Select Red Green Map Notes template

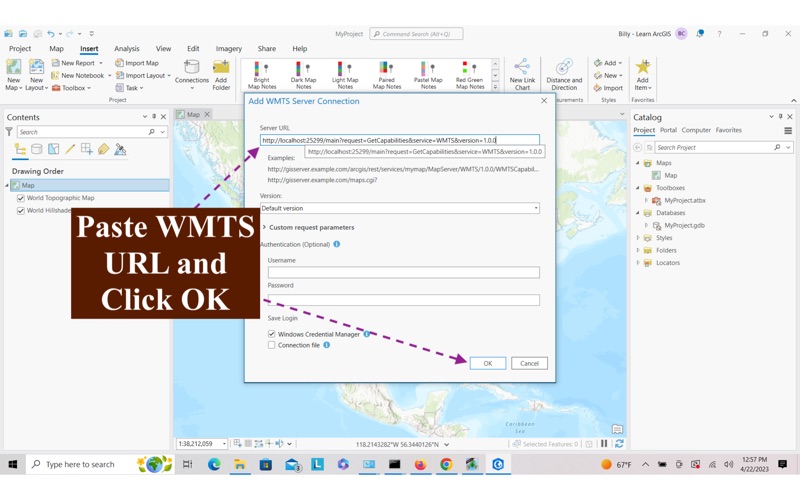point(469,75)
